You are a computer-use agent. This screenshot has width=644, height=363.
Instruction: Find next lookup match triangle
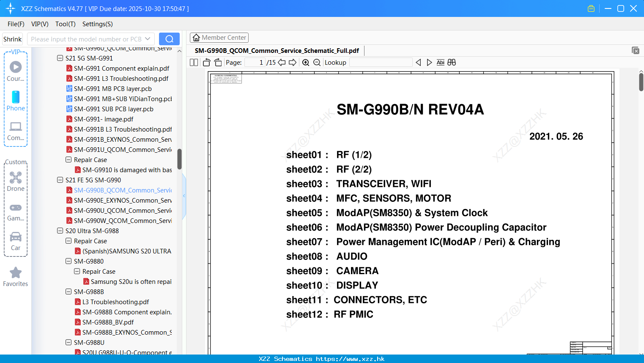429,63
